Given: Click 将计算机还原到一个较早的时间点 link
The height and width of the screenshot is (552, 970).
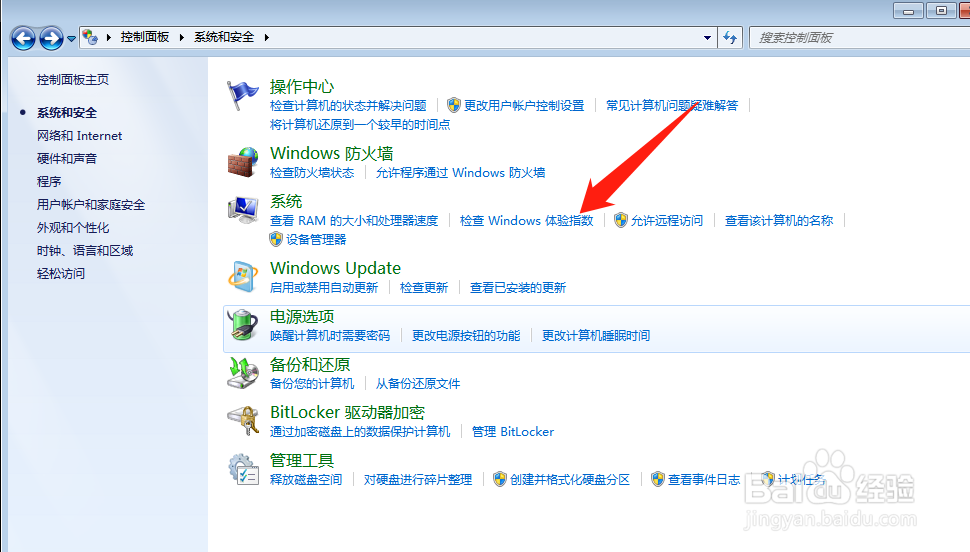Looking at the screenshot, I should tap(360, 125).
